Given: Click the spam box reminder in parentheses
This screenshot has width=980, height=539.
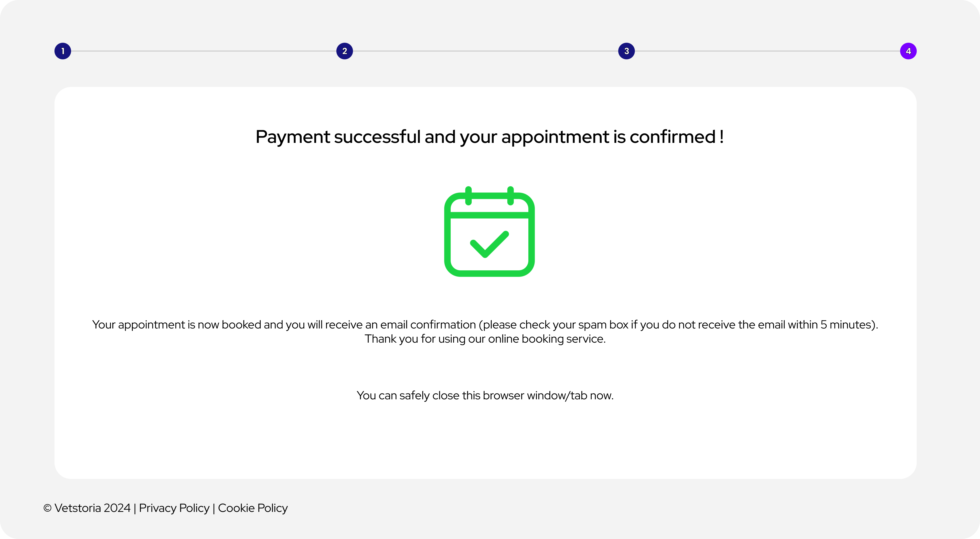Looking at the screenshot, I should tap(677, 325).
